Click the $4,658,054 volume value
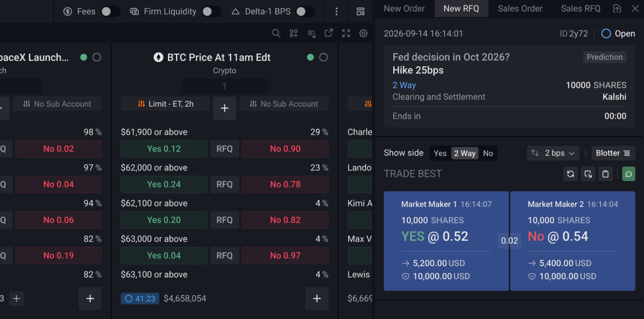The width and height of the screenshot is (644, 319). pyautogui.click(x=185, y=299)
